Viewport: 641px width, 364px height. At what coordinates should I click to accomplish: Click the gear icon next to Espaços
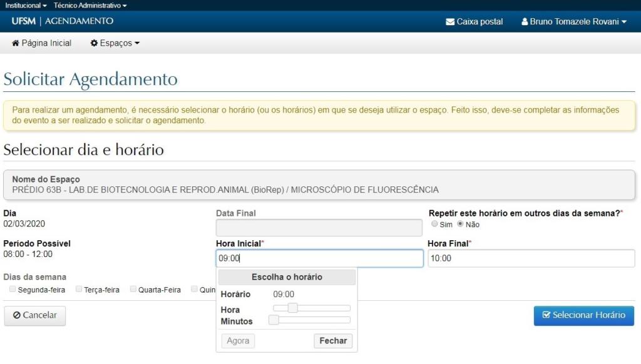(x=94, y=43)
